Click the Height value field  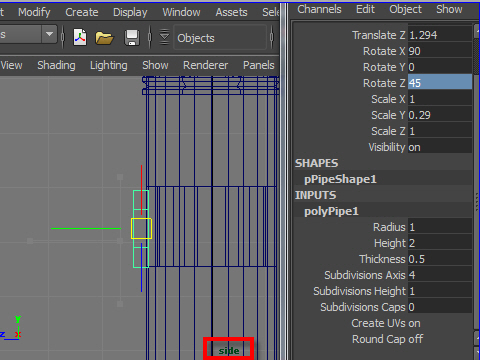click(x=440, y=243)
